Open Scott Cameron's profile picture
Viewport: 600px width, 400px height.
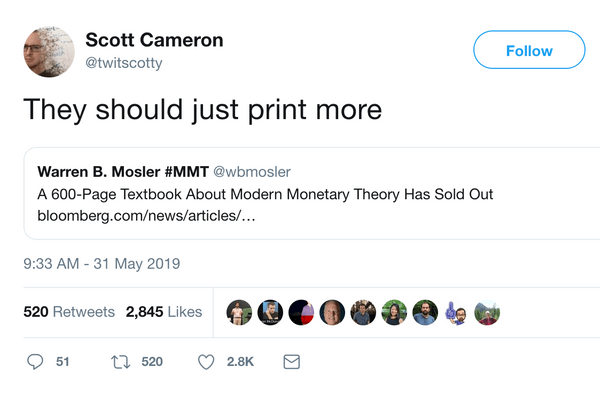(x=47, y=50)
